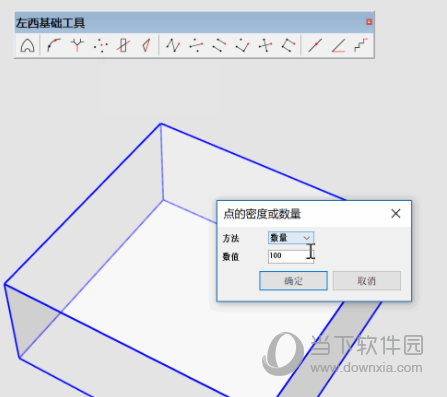
Task: Select the diagonal line with red midpoint icon
Action: 315,45
